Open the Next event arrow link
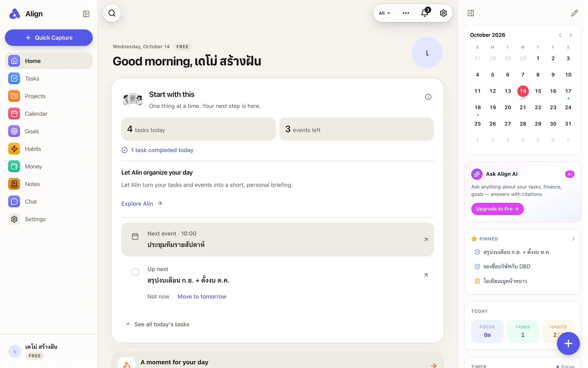The width and height of the screenshot is (588, 368). (x=426, y=239)
